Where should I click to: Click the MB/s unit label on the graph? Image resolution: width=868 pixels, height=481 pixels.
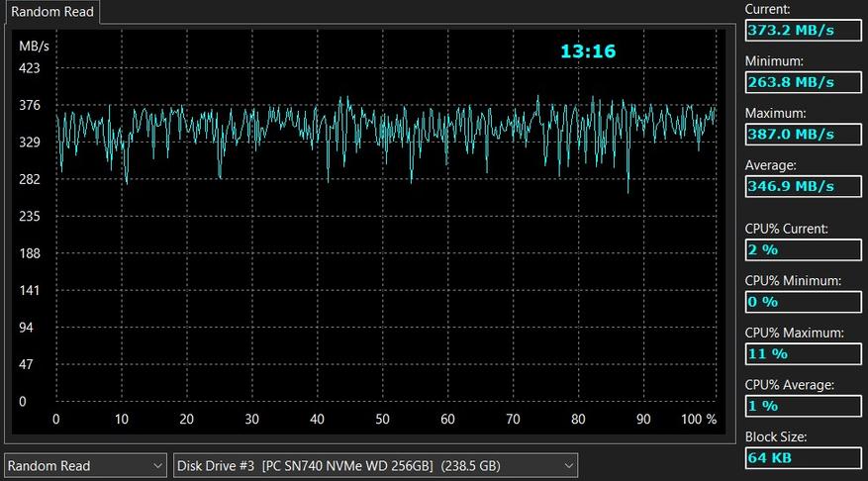(34, 47)
